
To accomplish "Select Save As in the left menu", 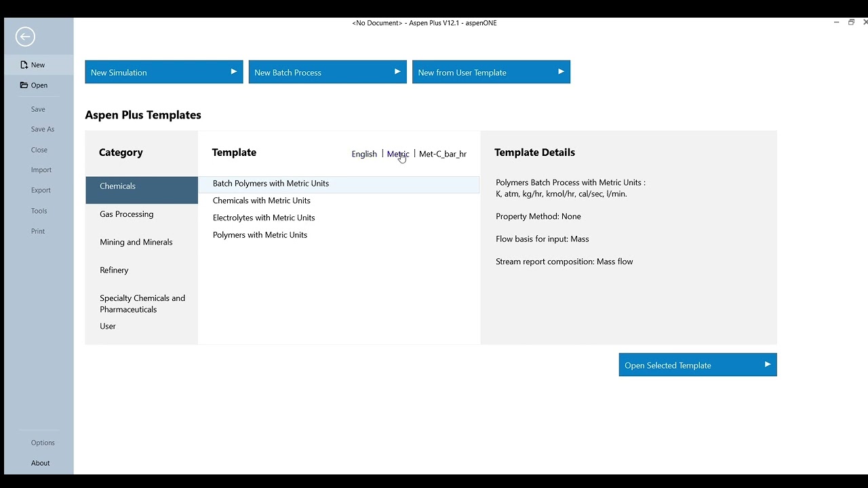I will 42,129.
